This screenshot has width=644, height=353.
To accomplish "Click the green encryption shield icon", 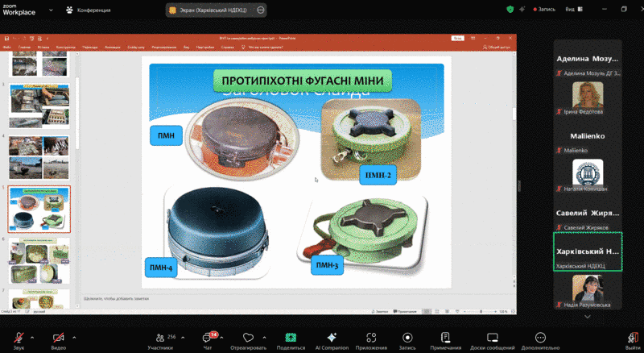I will tap(510, 9).
